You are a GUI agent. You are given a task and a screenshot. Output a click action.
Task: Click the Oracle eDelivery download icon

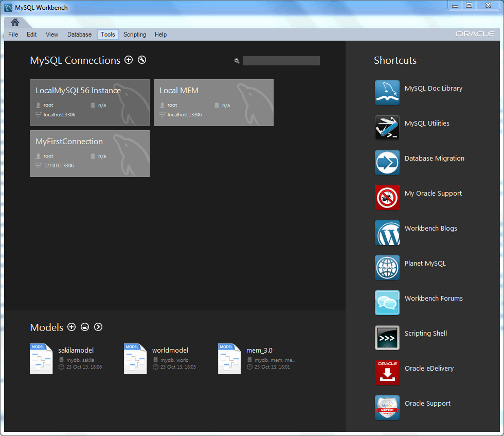click(x=387, y=373)
